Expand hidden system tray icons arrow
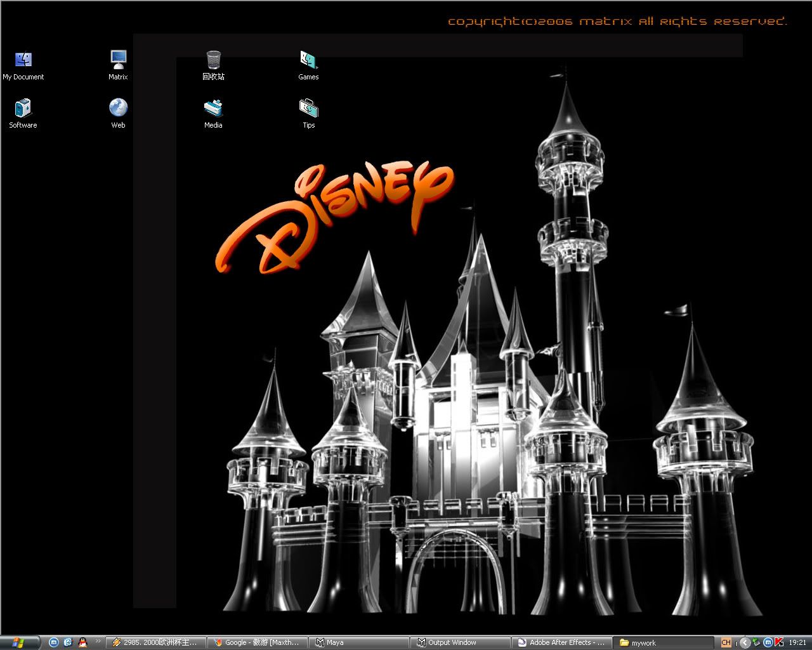The height and width of the screenshot is (650, 812). tap(745, 643)
